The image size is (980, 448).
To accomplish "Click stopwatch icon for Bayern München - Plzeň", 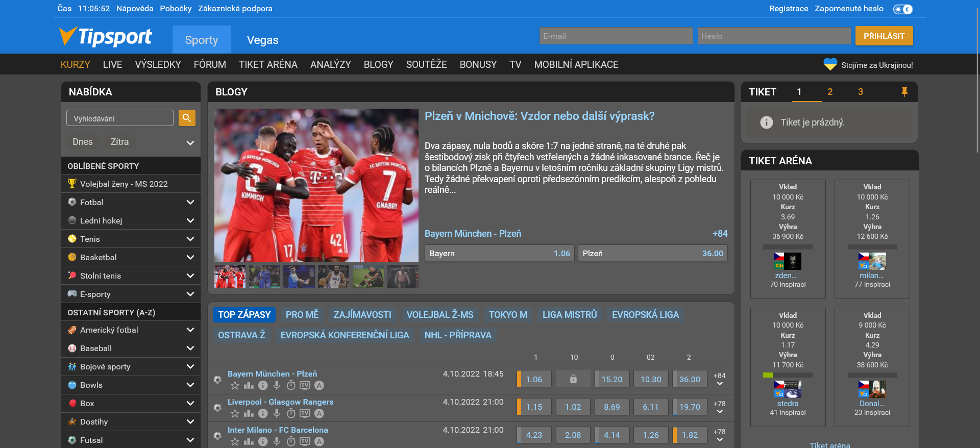I will coord(291,385).
